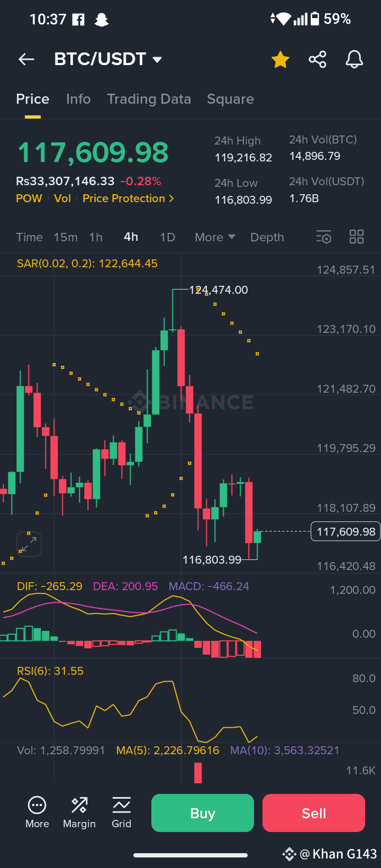Open Grid trading icon
Screen dimensions: 381x868
[x=121, y=812]
